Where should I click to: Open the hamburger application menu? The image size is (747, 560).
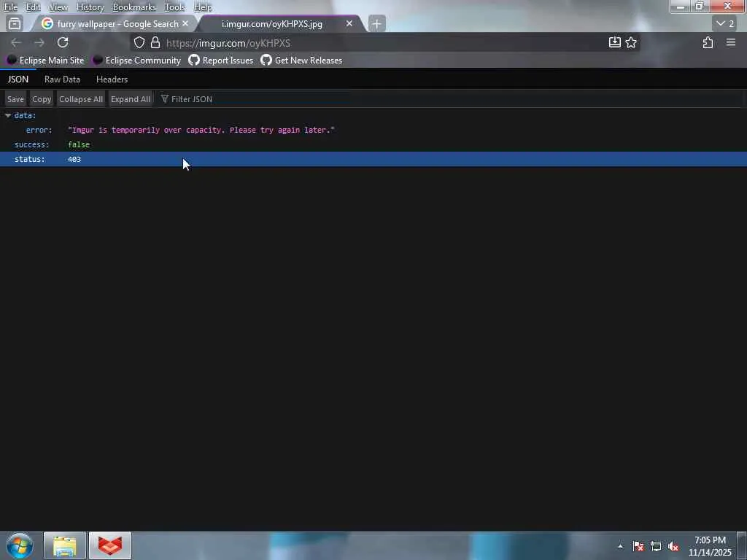click(731, 42)
